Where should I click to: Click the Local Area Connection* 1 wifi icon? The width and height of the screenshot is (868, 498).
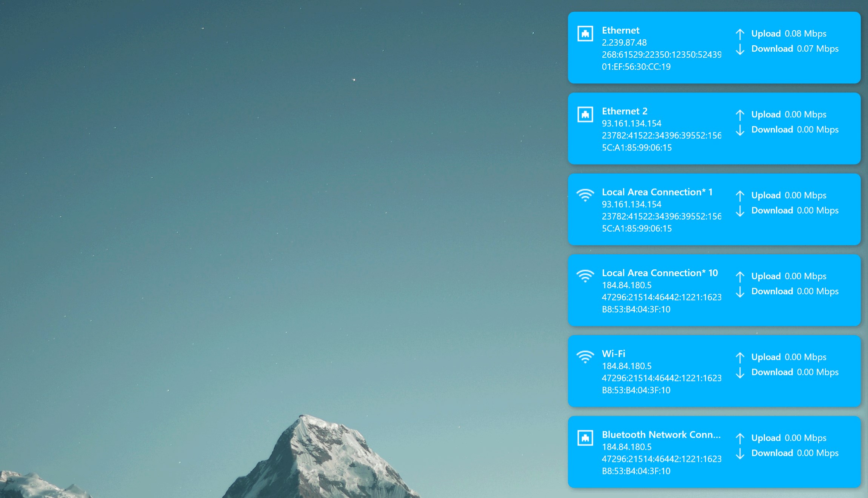(585, 195)
